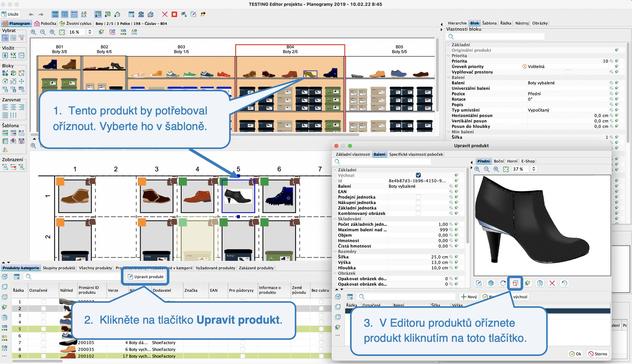Open the Všechny produkty tab

pyautogui.click(x=95, y=268)
